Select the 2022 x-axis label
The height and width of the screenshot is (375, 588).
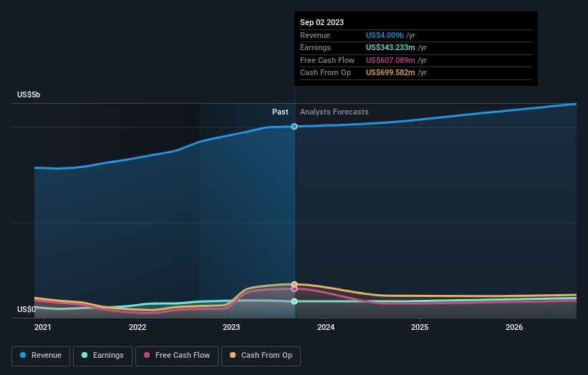click(x=138, y=327)
